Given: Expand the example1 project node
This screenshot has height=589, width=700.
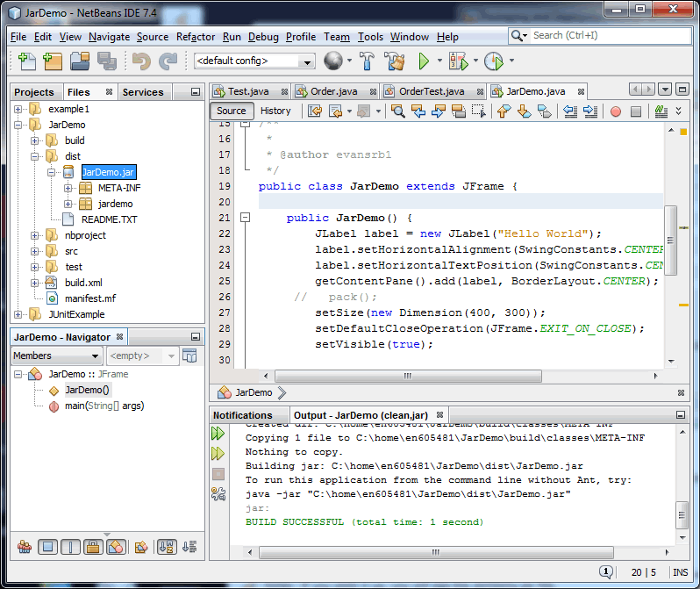Looking at the screenshot, I should point(18,109).
